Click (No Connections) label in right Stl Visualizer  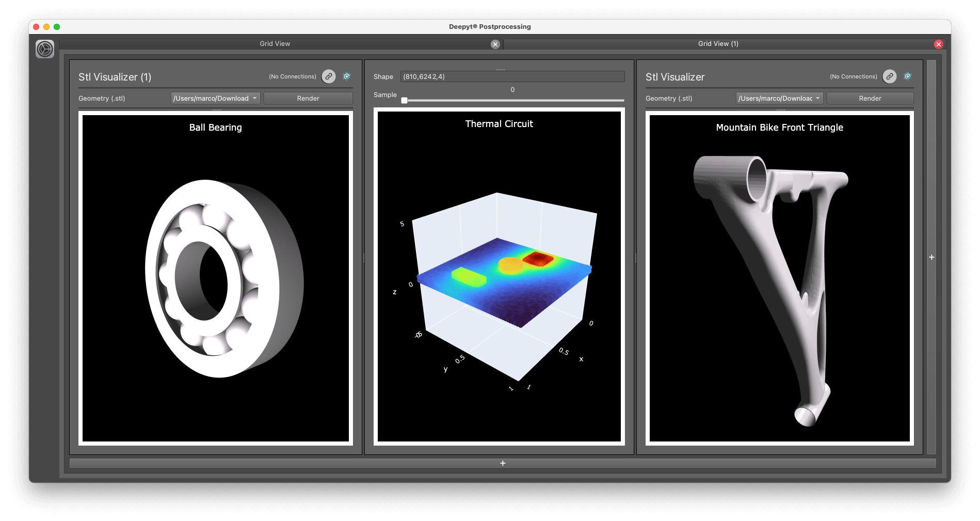coord(854,76)
